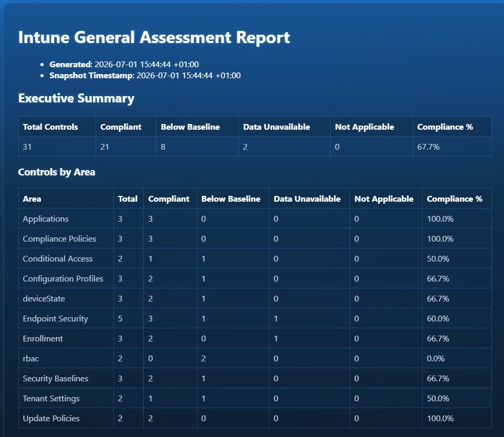Click the Conditional Access row label
Image resolution: width=504 pixels, height=437 pixels.
pos(58,259)
